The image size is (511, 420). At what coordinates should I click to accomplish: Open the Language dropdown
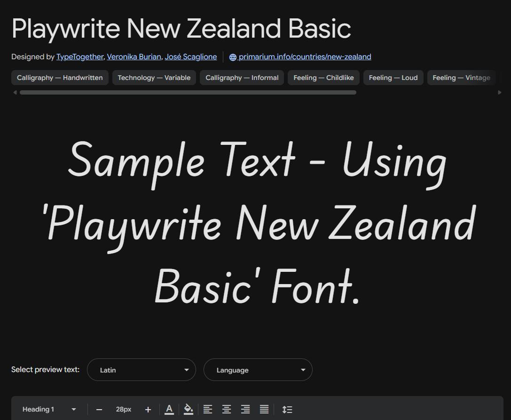(258, 370)
